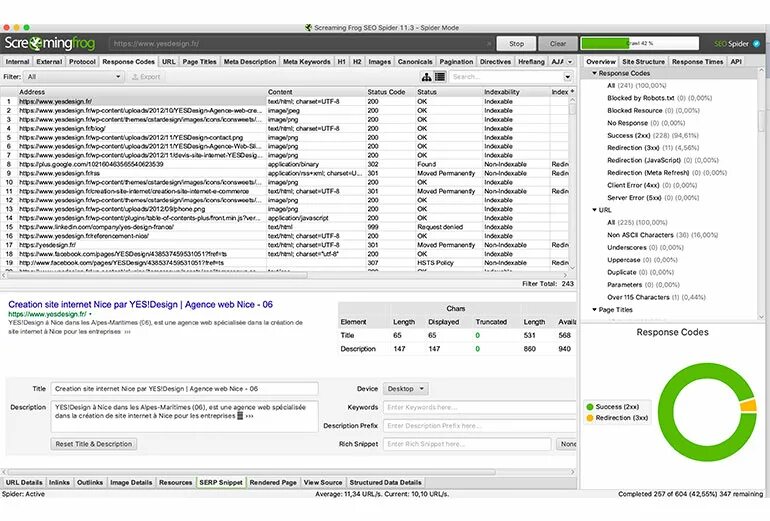Switch to the Site Structure tab
The width and height of the screenshot is (770, 521).
click(643, 62)
